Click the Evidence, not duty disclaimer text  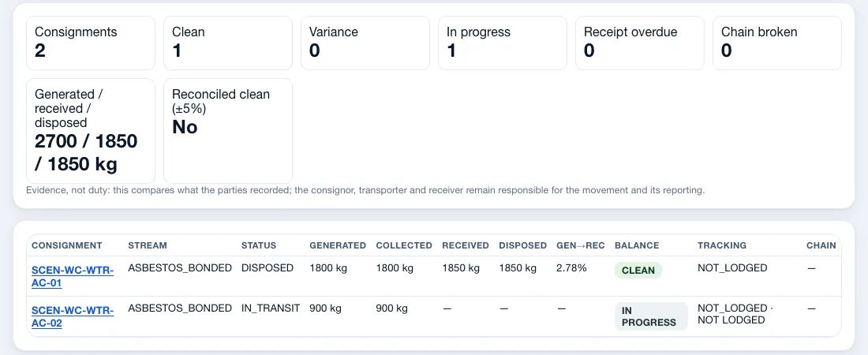pos(365,190)
